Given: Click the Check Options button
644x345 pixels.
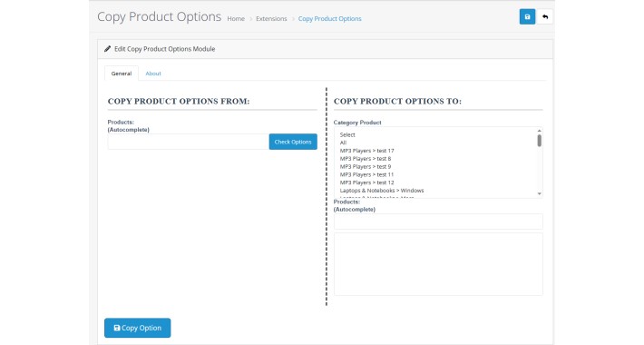Looking at the screenshot, I should (x=293, y=142).
